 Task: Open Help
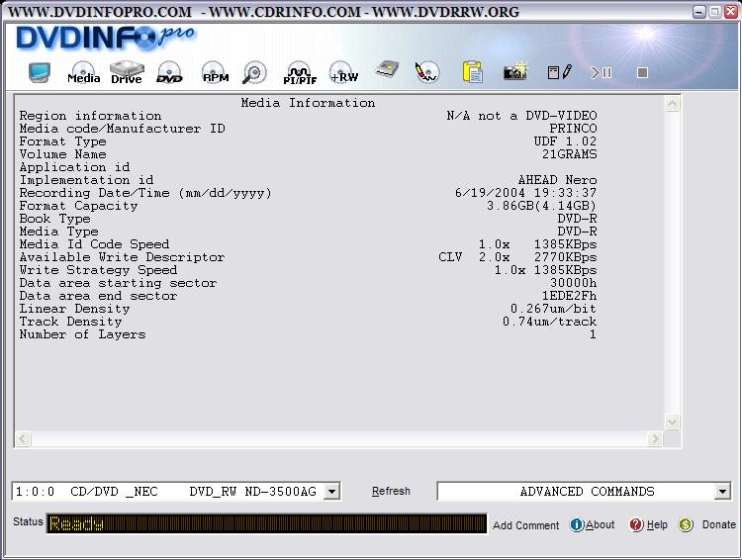click(657, 524)
